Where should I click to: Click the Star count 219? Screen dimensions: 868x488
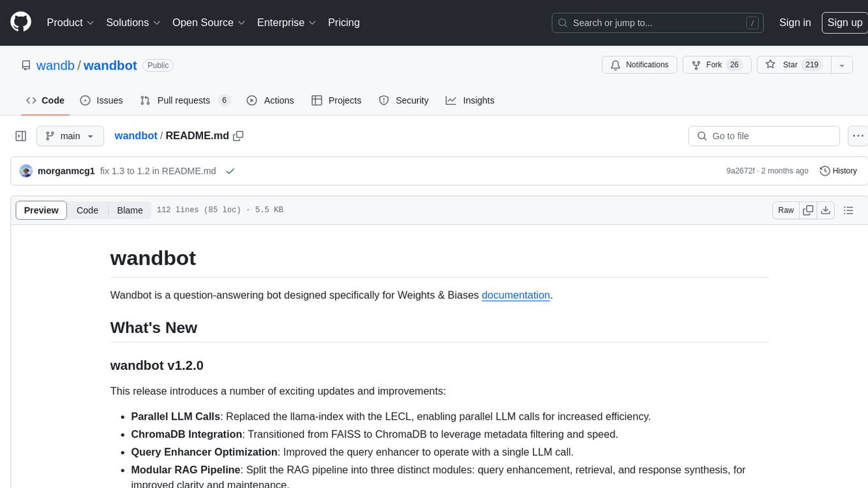coord(812,65)
